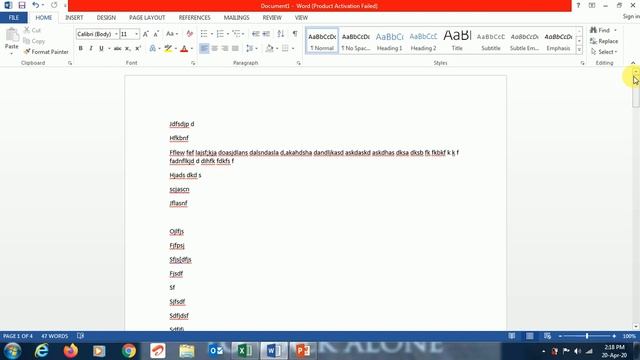The width and height of the screenshot is (640, 360).
Task: Apply the Title style
Action: click(x=457, y=40)
